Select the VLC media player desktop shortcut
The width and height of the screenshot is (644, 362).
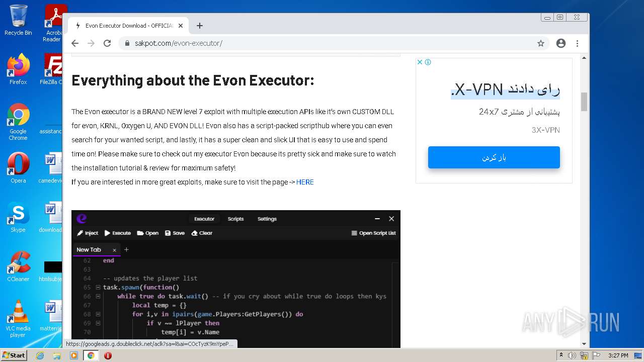pos(18,319)
